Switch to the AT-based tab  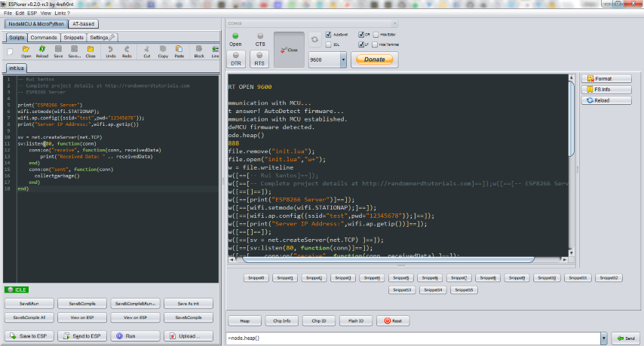click(84, 24)
